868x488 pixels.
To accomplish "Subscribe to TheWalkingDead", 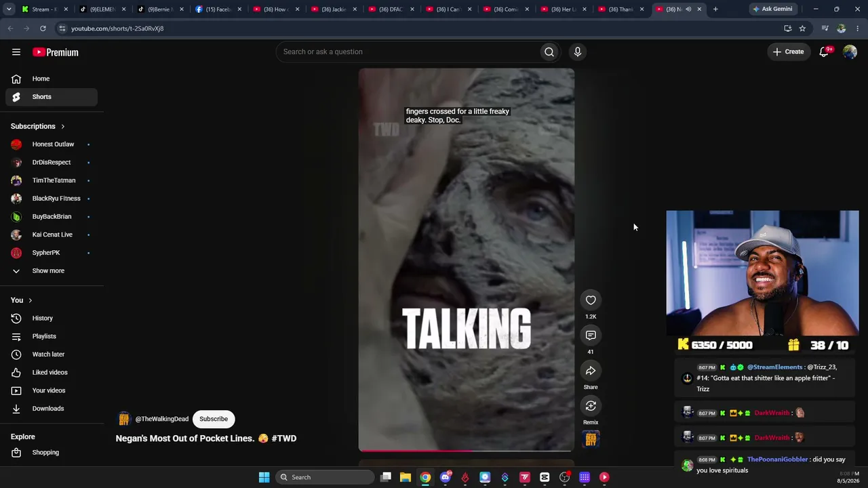I will pyautogui.click(x=214, y=419).
